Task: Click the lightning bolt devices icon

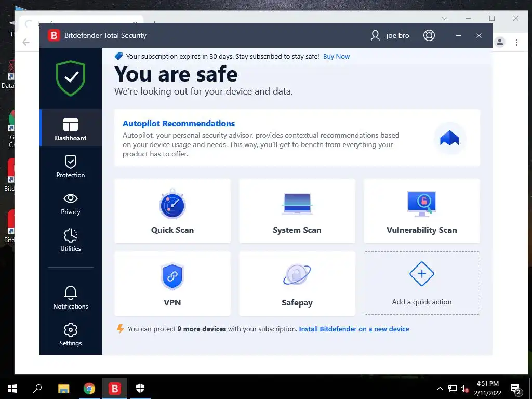Action: click(120, 329)
